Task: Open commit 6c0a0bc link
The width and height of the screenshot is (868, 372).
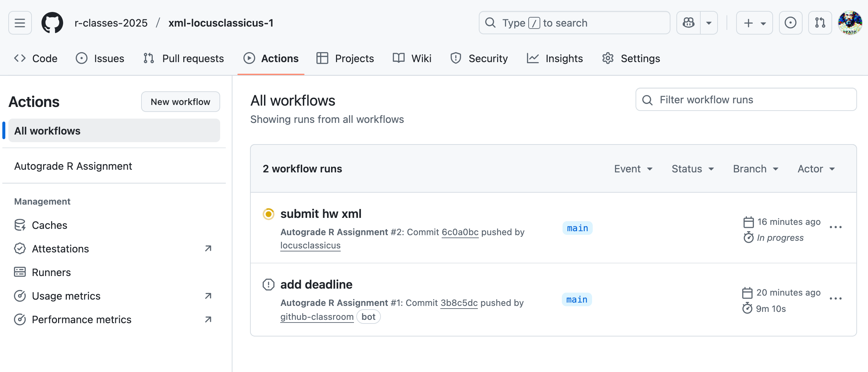Action: pos(460,232)
